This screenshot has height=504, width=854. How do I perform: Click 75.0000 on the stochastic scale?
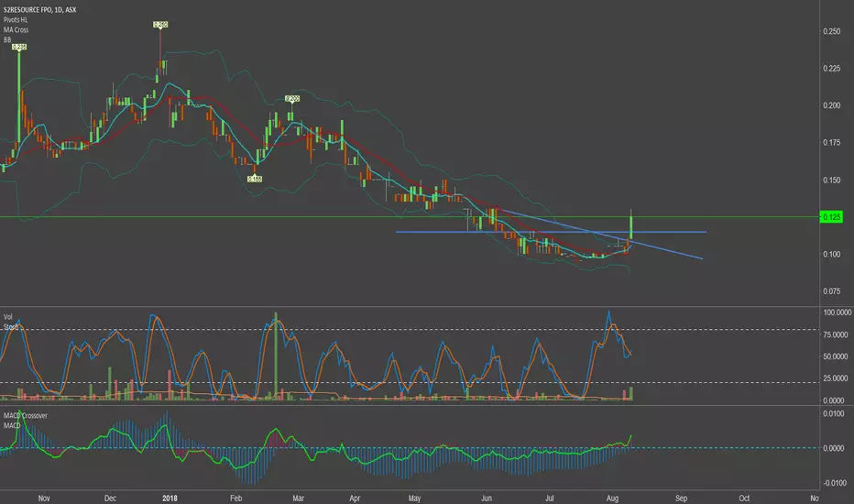point(836,334)
